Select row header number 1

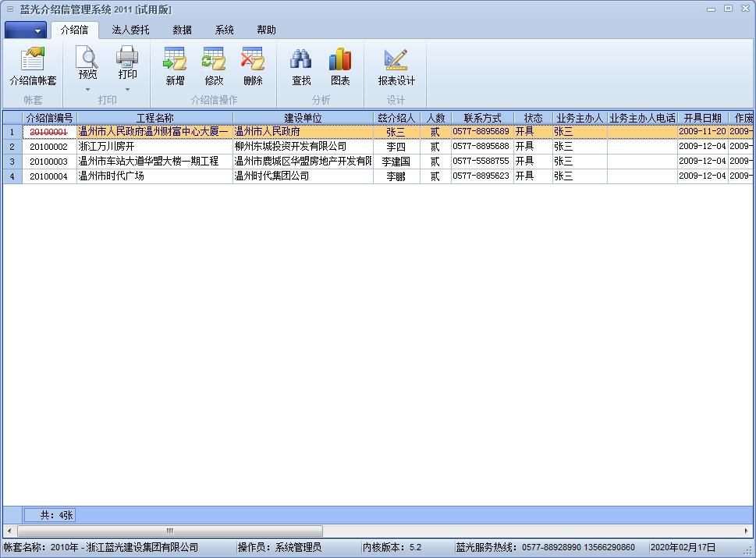[x=12, y=132]
